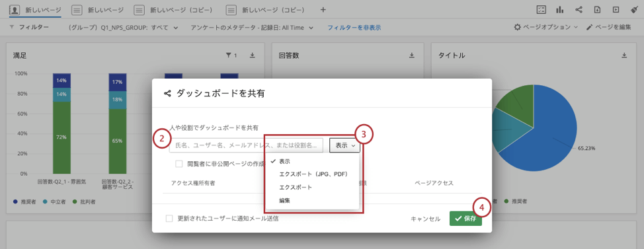Click the 72% green bar segment
This screenshot has width=644, height=249.
61,137
